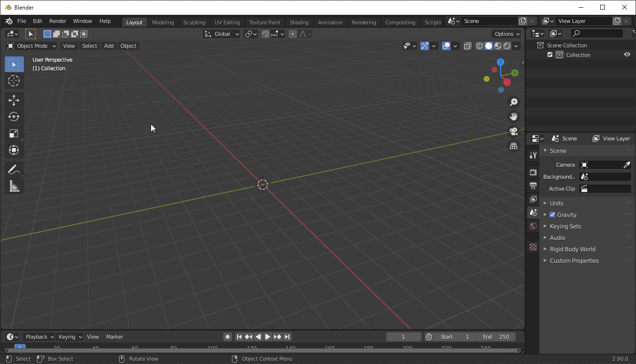Enable Rendered viewport shading
Viewport: 636px width, 364px height.
(506, 46)
